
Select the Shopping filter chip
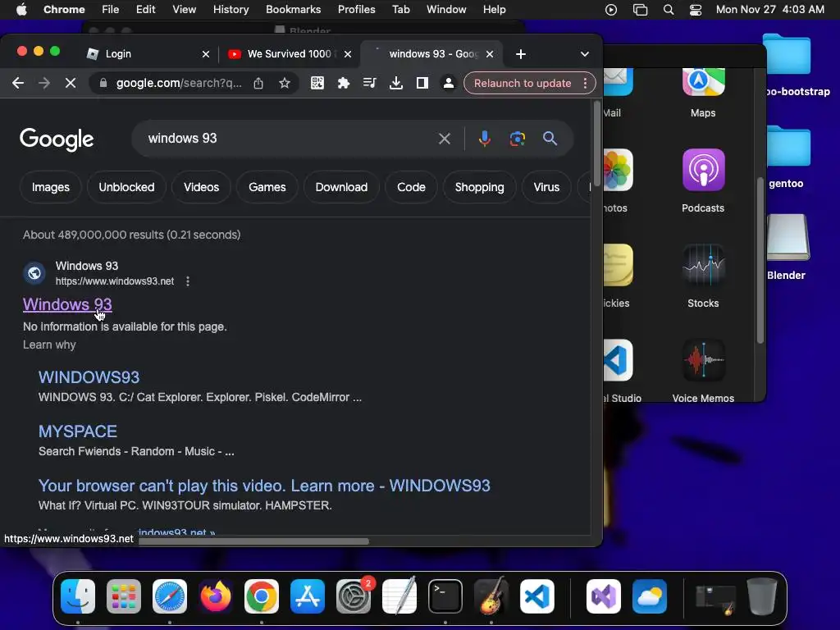click(x=479, y=187)
